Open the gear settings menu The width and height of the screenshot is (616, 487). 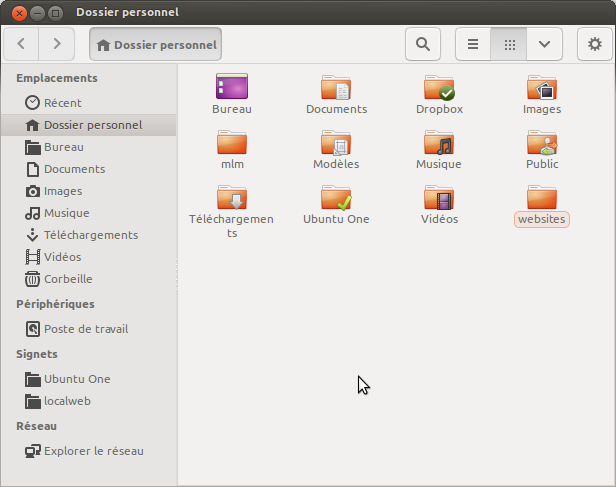coord(595,44)
